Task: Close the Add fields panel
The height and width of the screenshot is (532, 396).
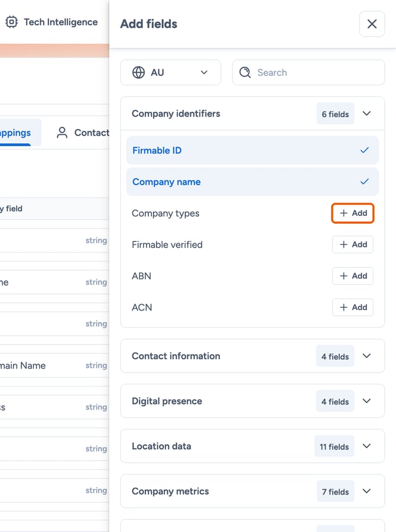Action: 372,24
